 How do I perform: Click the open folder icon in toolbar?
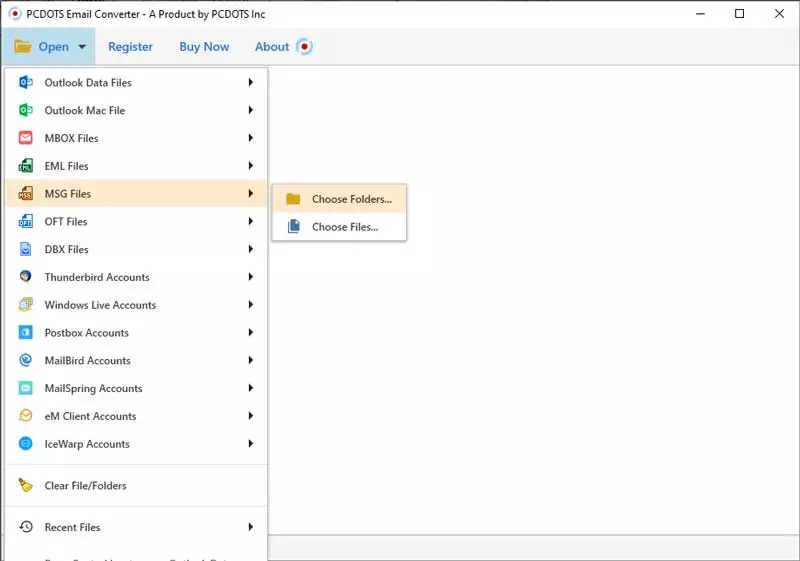click(x=22, y=46)
